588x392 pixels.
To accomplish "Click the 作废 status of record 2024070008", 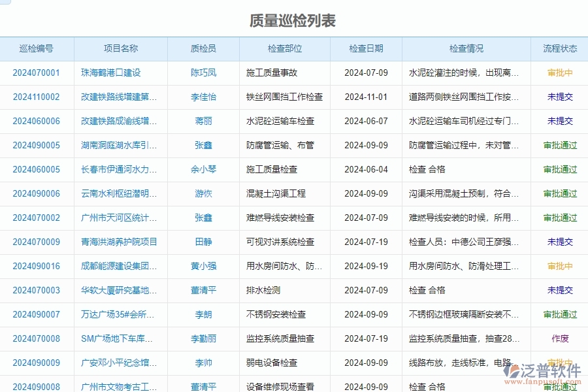I will point(559,338).
